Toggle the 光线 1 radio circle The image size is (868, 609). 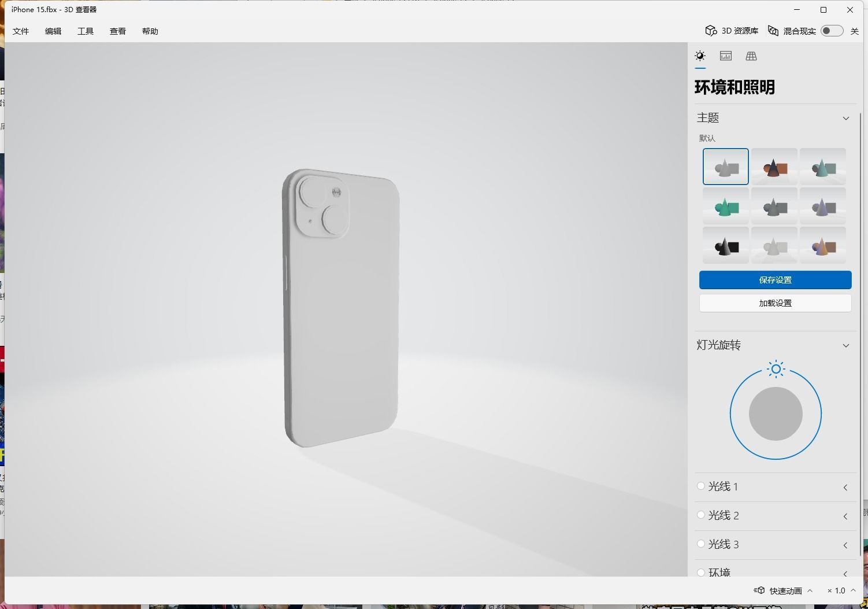pyautogui.click(x=701, y=486)
